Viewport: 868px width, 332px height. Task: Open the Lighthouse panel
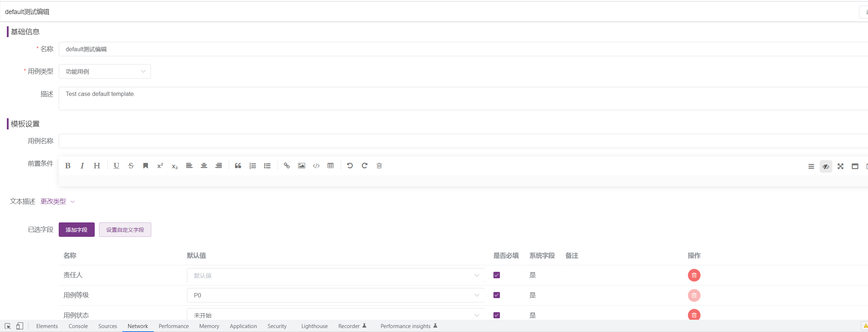(x=314, y=326)
